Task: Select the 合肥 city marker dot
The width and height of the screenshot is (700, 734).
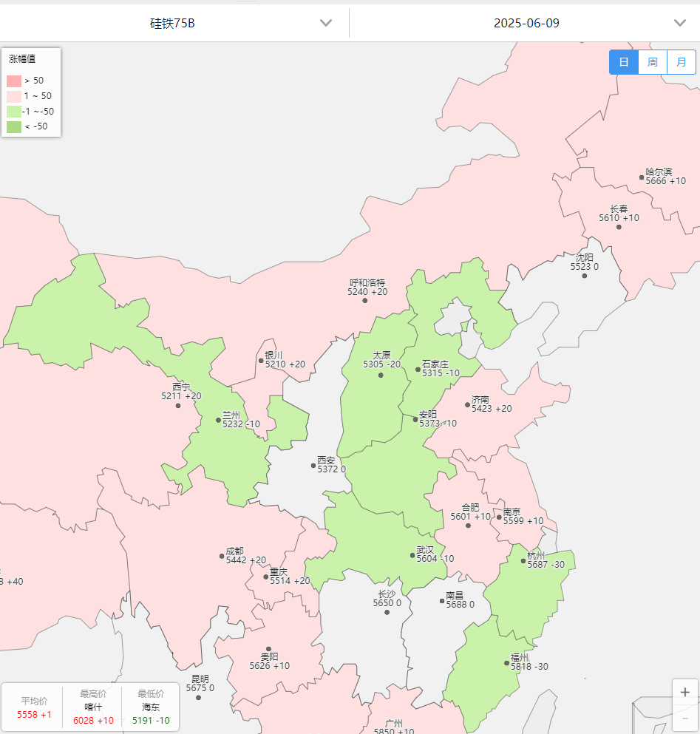Action: [x=468, y=526]
